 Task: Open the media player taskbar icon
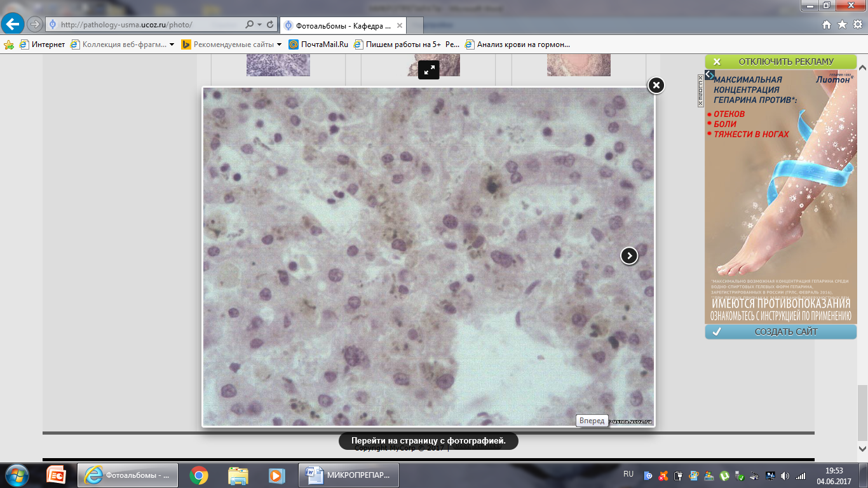(276, 475)
